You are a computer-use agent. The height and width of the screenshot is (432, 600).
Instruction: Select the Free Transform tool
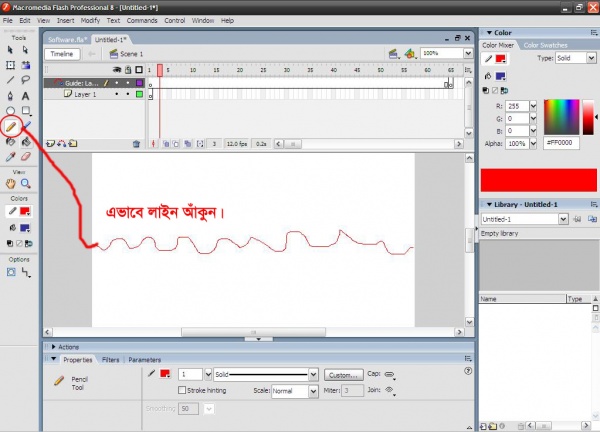(x=10, y=65)
